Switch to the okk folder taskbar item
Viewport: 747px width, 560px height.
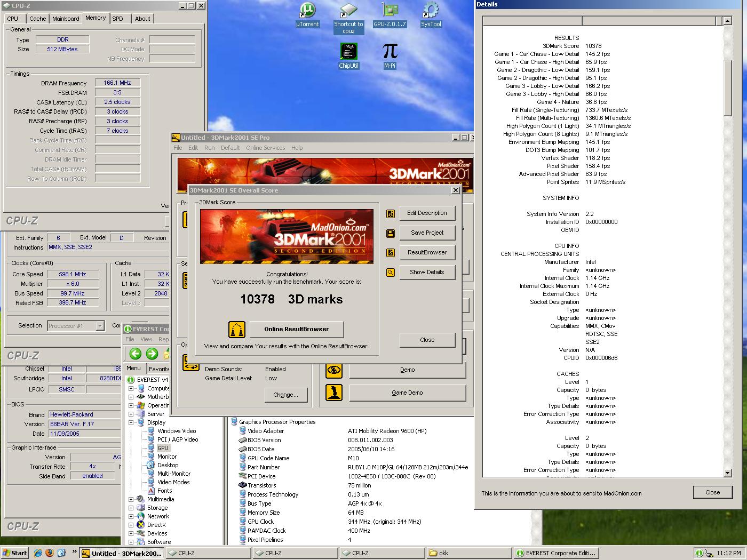[x=468, y=553]
